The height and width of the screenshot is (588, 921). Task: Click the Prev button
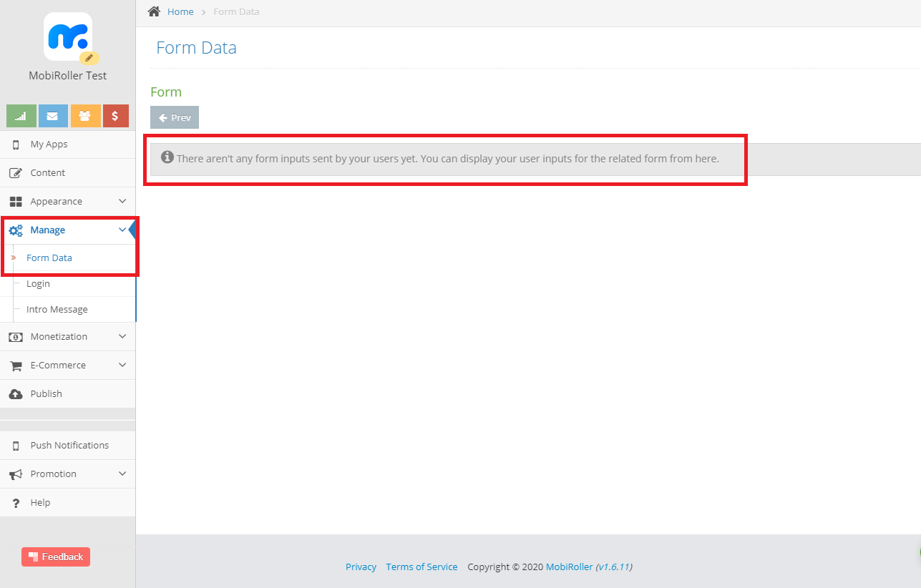click(x=175, y=117)
